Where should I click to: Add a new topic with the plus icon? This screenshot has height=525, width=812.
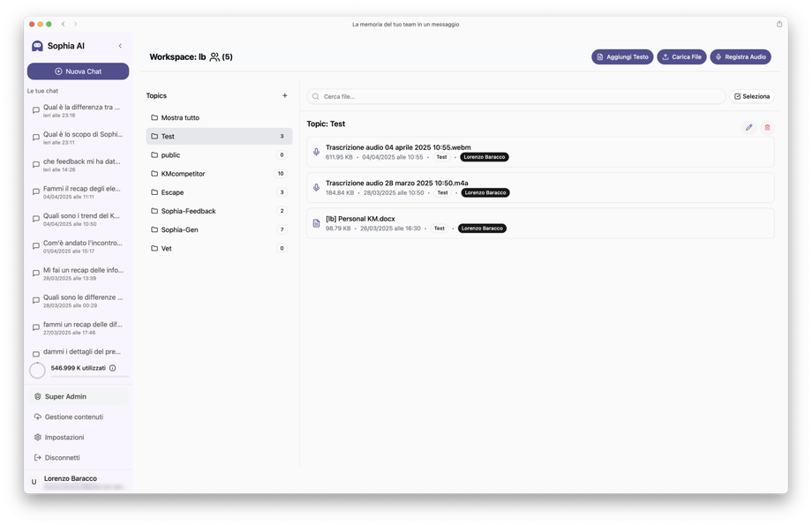[284, 96]
